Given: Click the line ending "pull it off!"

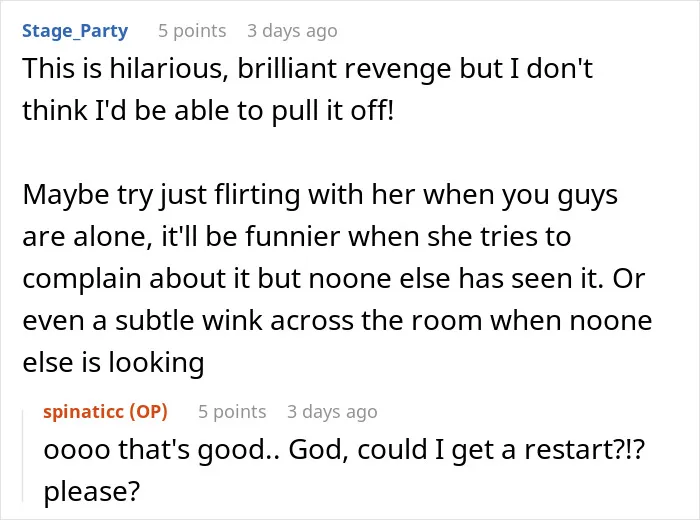Looking at the screenshot, I should pos(208,111).
